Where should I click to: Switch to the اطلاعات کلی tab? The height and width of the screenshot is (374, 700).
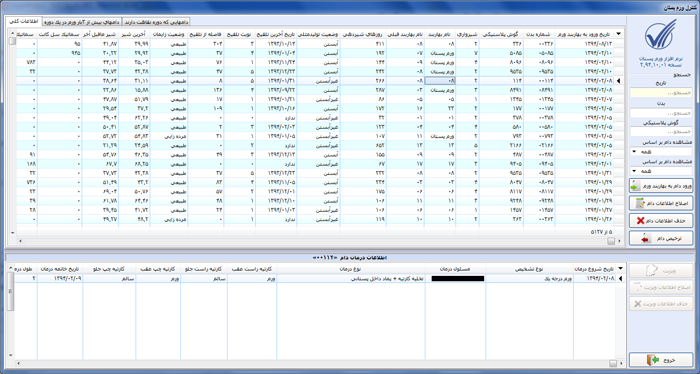tap(23, 21)
